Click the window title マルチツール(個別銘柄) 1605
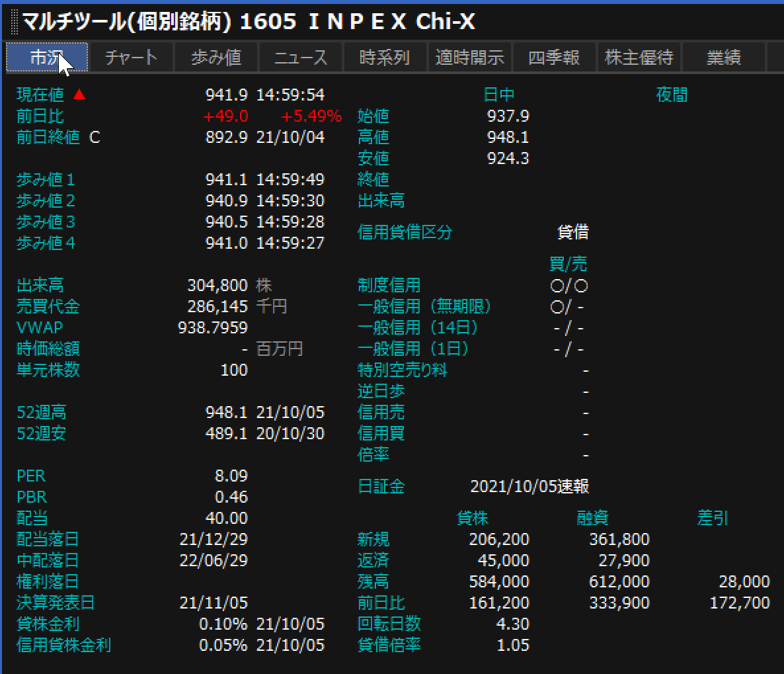The image size is (784, 674). pos(159,22)
